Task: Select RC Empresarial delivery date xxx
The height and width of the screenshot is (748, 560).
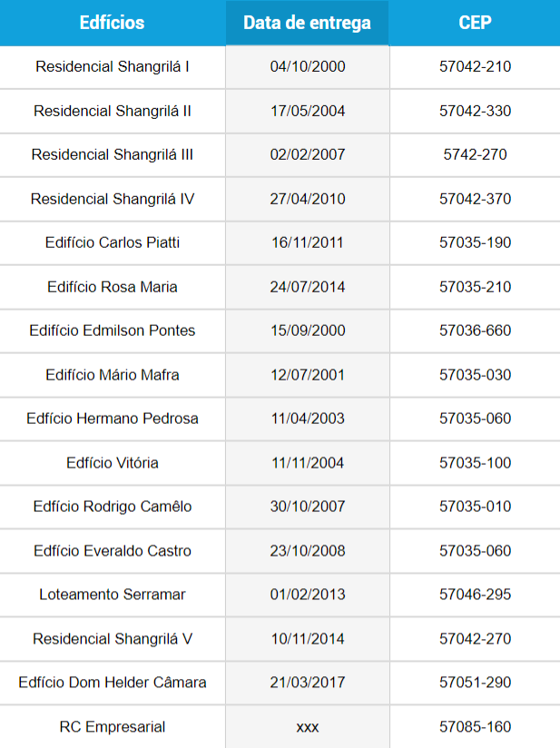Action: 308,727
